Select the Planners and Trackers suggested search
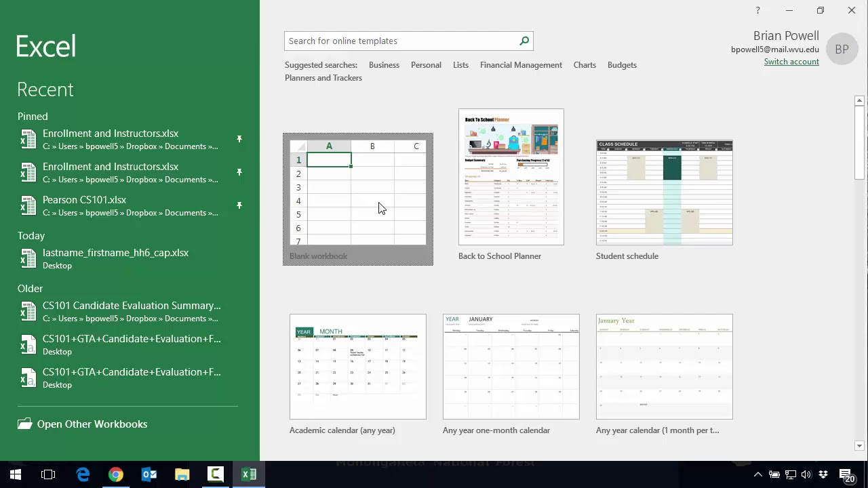The height and width of the screenshot is (488, 868). [323, 78]
